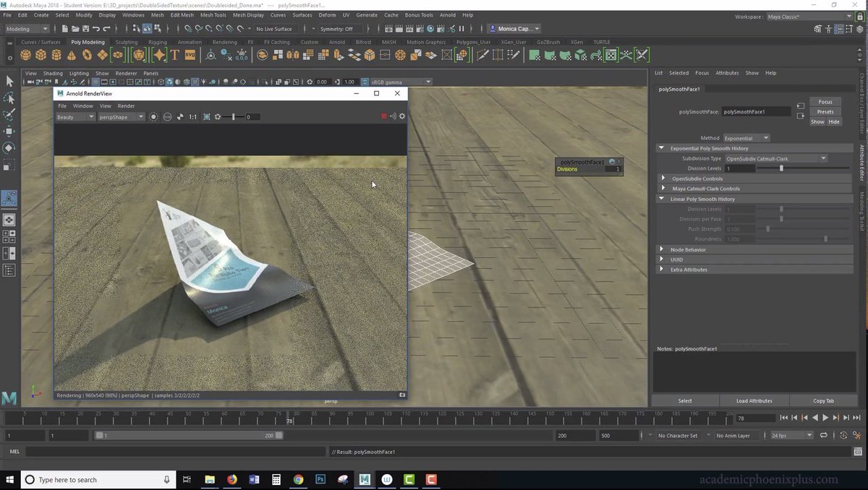Open the Shading menu in viewport panel

point(53,73)
